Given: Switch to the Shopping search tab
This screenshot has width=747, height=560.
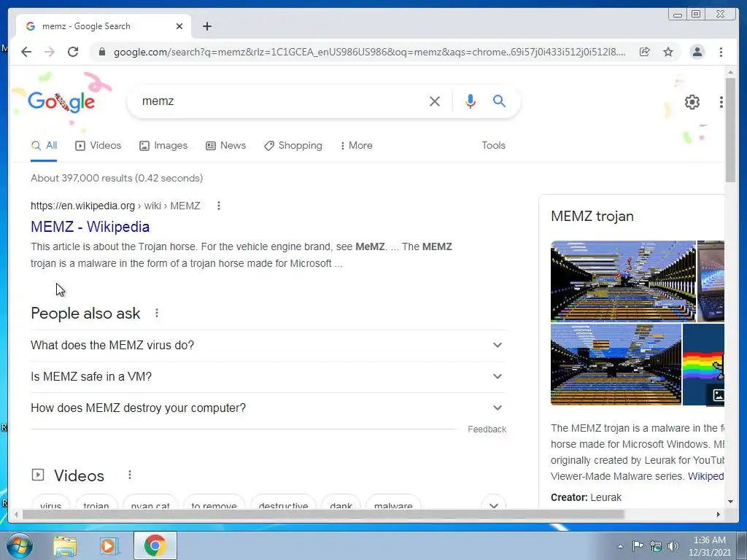Looking at the screenshot, I should tap(293, 146).
